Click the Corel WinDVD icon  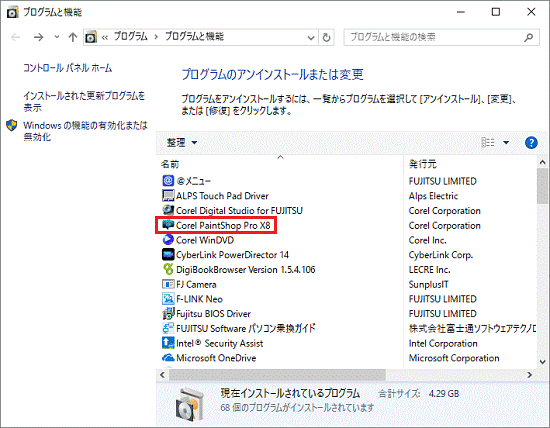168,240
